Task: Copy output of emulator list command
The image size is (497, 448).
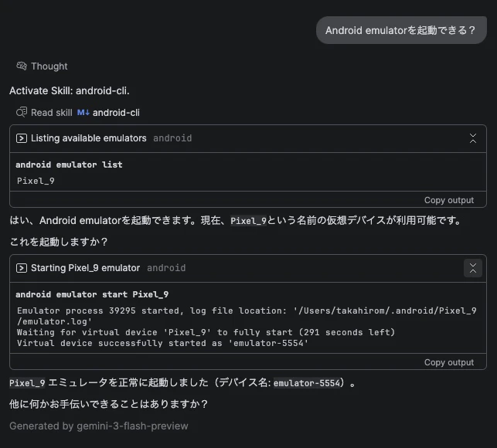Action: coord(449,200)
